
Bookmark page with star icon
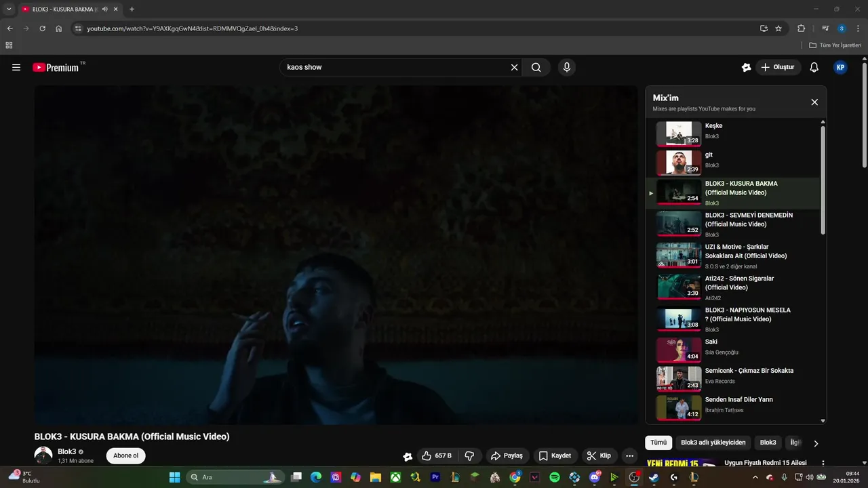pyautogui.click(x=778, y=28)
